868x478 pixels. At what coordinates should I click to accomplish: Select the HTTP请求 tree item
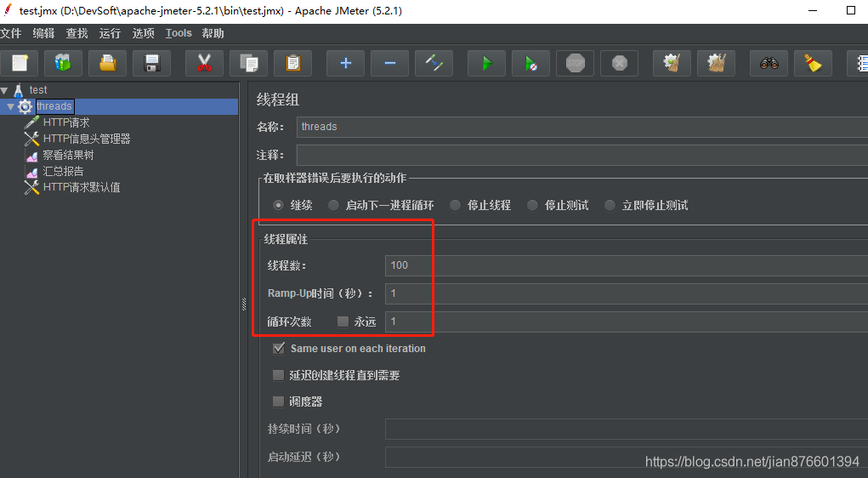coord(66,122)
